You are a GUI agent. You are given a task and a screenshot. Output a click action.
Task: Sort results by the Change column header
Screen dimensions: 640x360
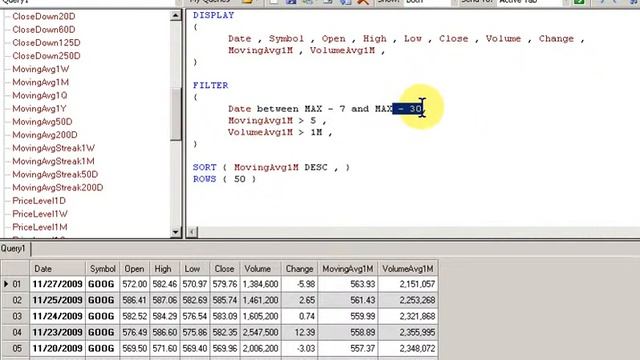[x=299, y=269]
